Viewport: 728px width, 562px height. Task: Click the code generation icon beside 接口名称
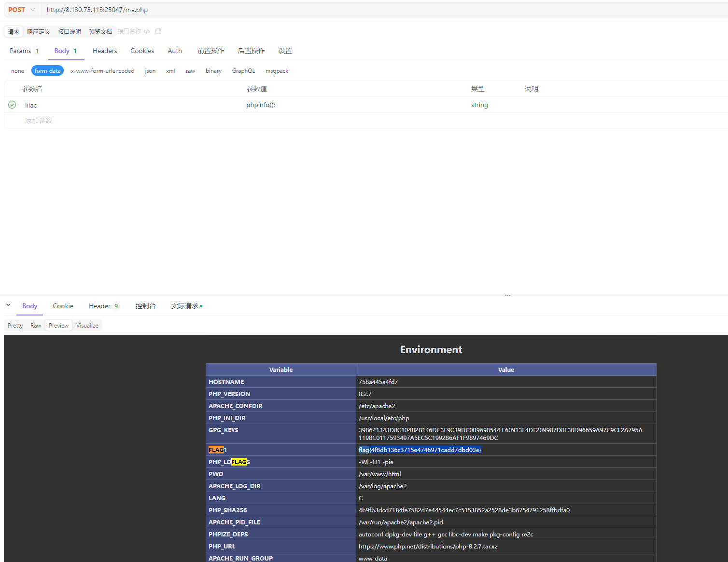(147, 31)
